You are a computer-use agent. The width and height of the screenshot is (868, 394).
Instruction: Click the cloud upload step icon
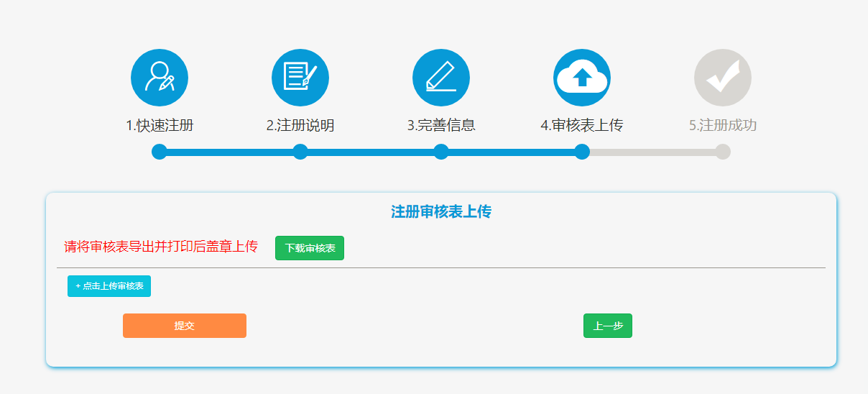pyautogui.click(x=582, y=78)
